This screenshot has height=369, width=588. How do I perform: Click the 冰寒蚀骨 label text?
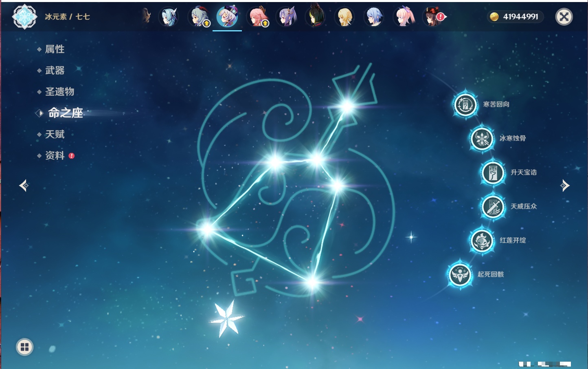[513, 138]
